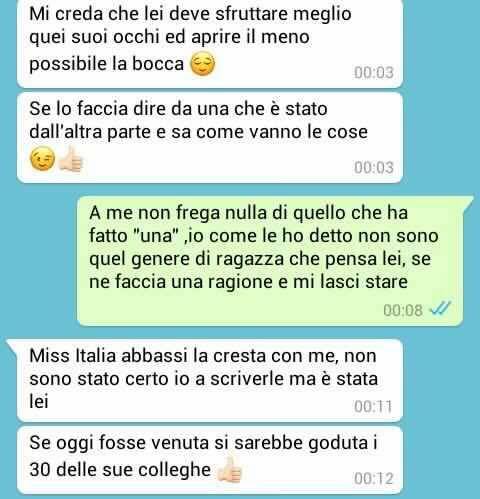This screenshot has width=480, height=499.
Task: Click the 00:03 timestamp of the first message
Action: coord(374,72)
